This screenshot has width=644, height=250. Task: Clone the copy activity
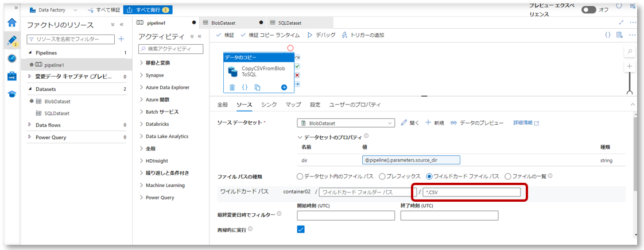[x=258, y=87]
